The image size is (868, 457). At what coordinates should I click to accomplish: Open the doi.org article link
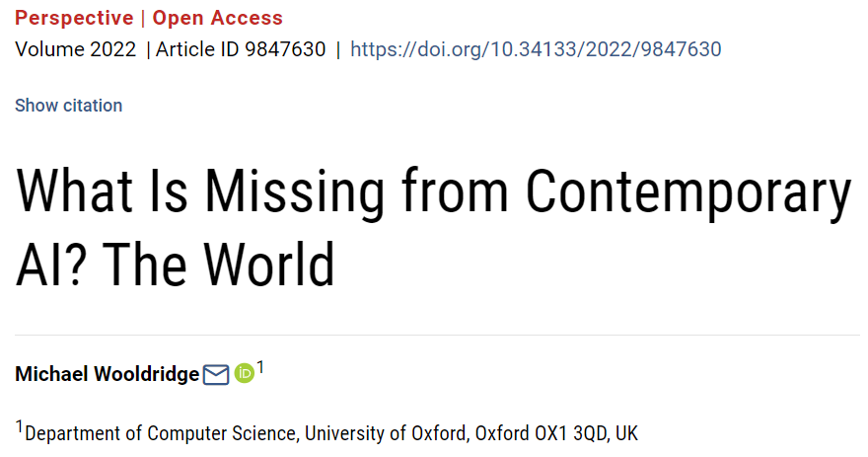click(536, 49)
